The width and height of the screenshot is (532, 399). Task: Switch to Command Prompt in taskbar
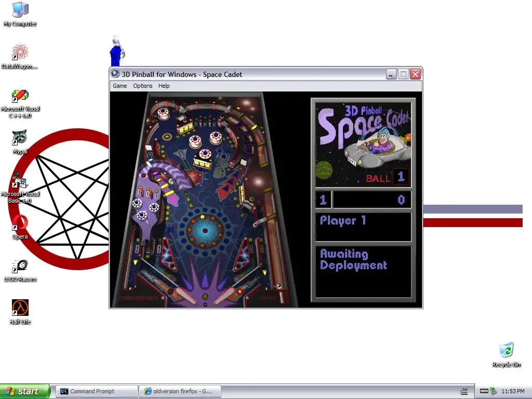click(97, 391)
